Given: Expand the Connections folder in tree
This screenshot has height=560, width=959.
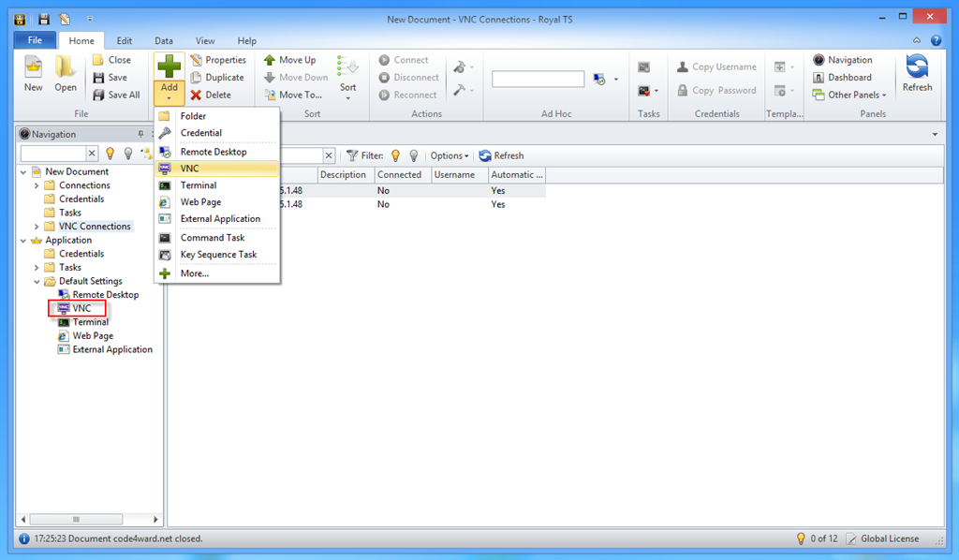Looking at the screenshot, I should [37, 185].
